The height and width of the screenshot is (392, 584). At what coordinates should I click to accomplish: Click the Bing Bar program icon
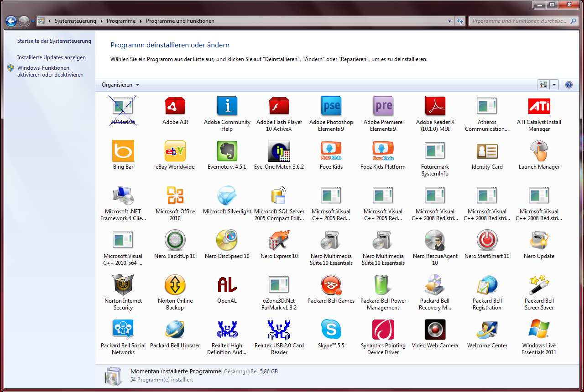pos(123,150)
